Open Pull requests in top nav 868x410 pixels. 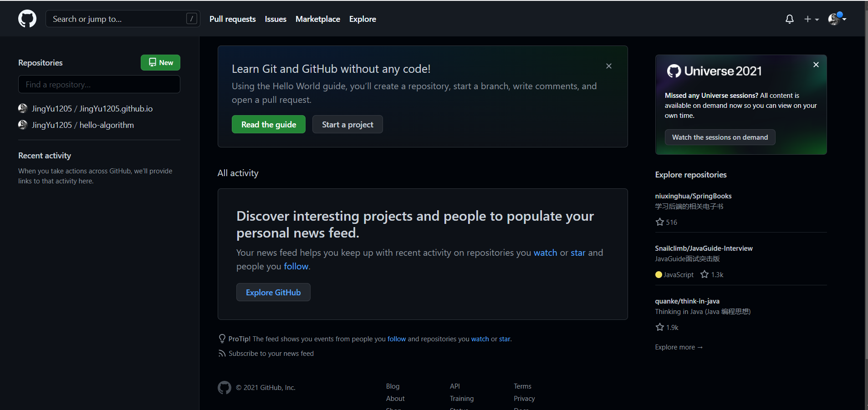232,19
